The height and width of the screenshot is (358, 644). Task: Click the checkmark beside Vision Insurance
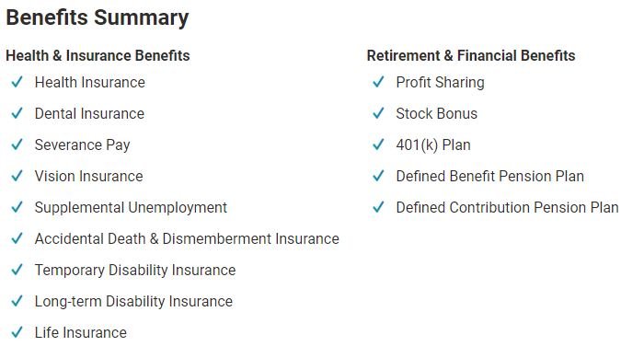point(17,176)
